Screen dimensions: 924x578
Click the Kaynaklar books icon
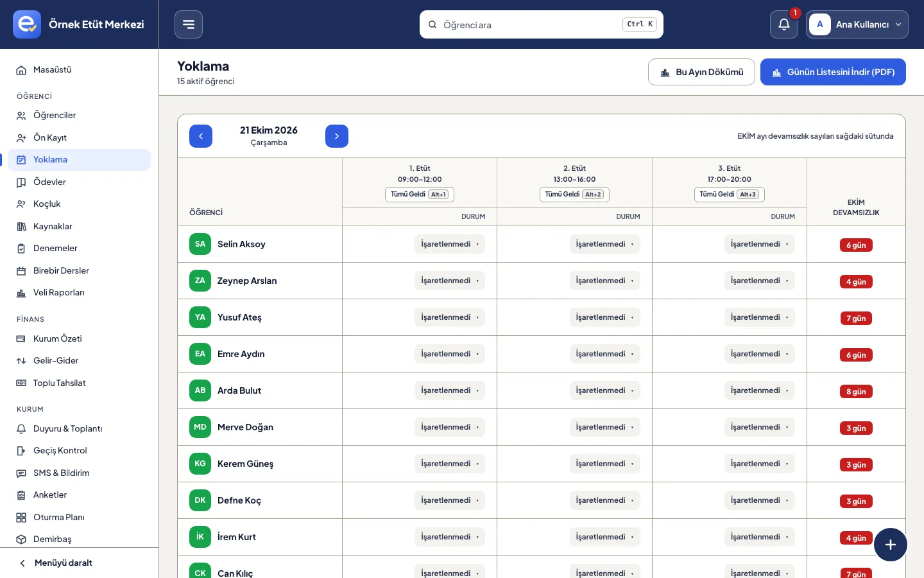(21, 226)
